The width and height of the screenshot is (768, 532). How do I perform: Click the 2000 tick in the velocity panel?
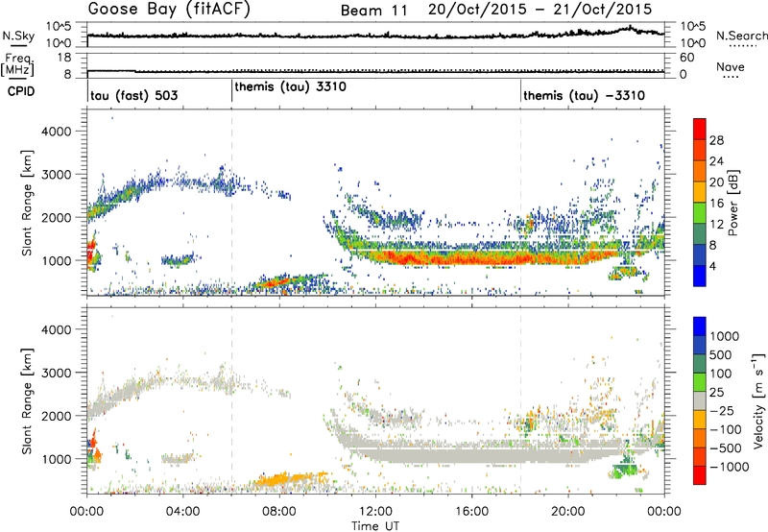point(57,416)
